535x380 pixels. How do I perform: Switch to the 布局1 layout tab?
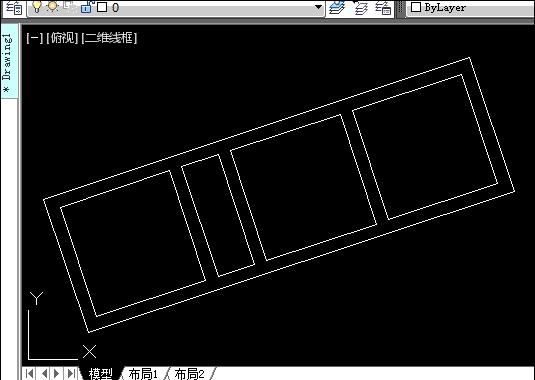pos(143,374)
